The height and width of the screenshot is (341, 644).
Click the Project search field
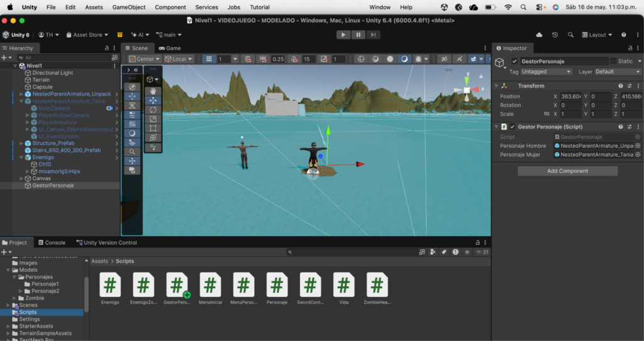click(x=353, y=252)
